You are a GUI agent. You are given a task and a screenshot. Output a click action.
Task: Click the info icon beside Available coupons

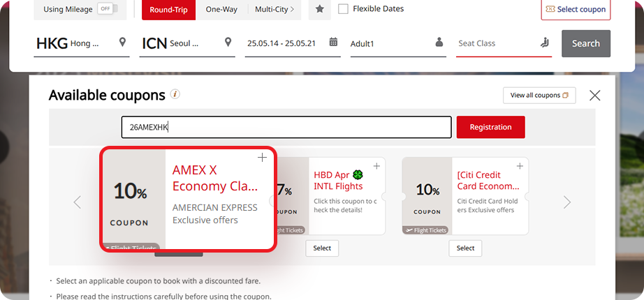[175, 94]
